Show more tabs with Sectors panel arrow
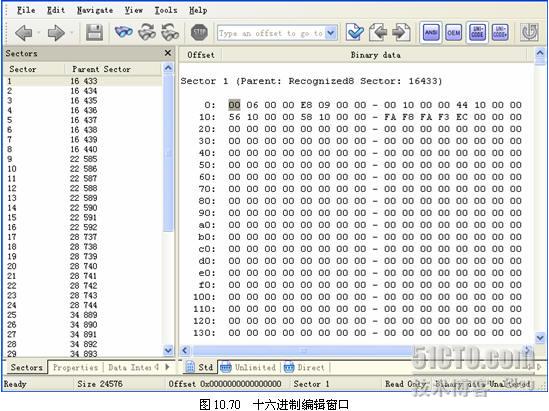Image resolution: width=549 pixels, height=411 pixels. (167, 367)
